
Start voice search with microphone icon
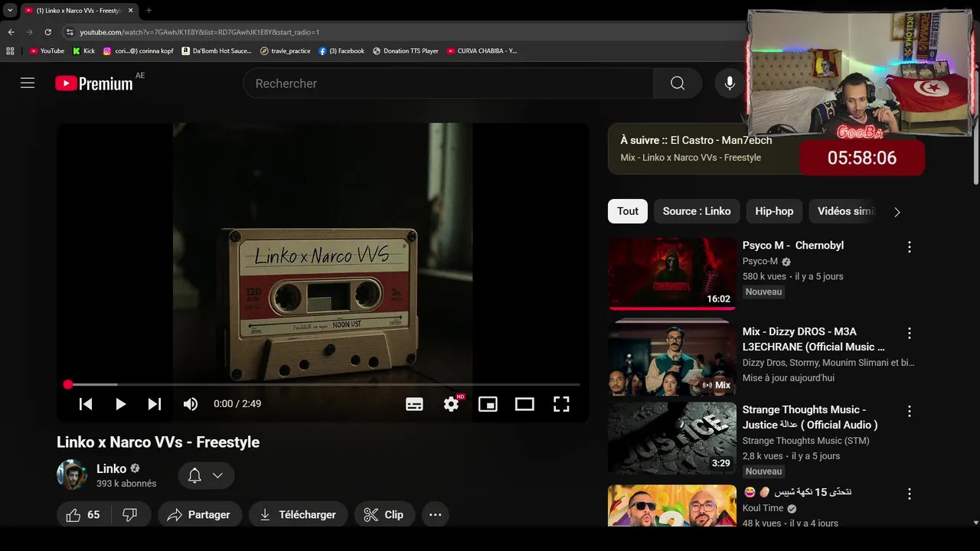[x=730, y=83]
